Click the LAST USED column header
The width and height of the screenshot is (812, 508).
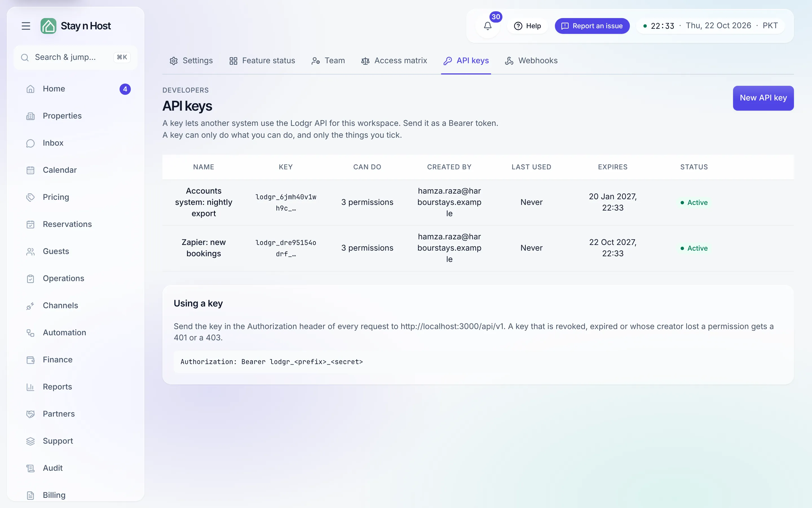pyautogui.click(x=531, y=167)
